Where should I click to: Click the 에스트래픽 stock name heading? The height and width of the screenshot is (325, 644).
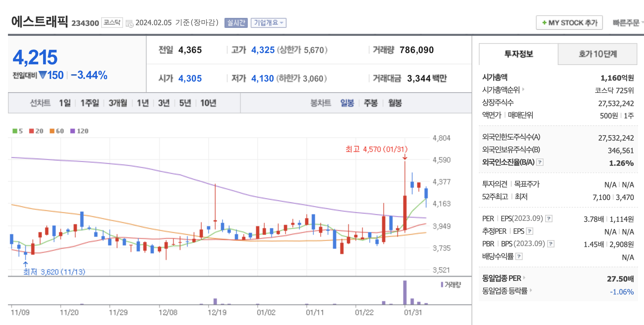coord(39,21)
